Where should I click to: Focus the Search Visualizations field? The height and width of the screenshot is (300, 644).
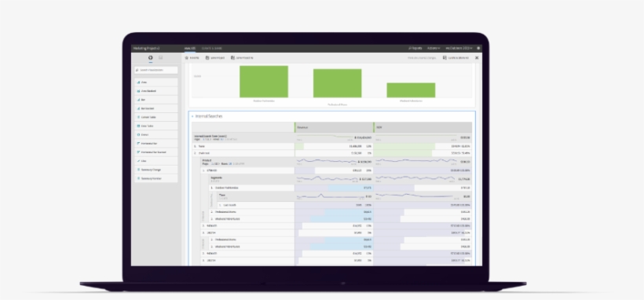tap(156, 70)
